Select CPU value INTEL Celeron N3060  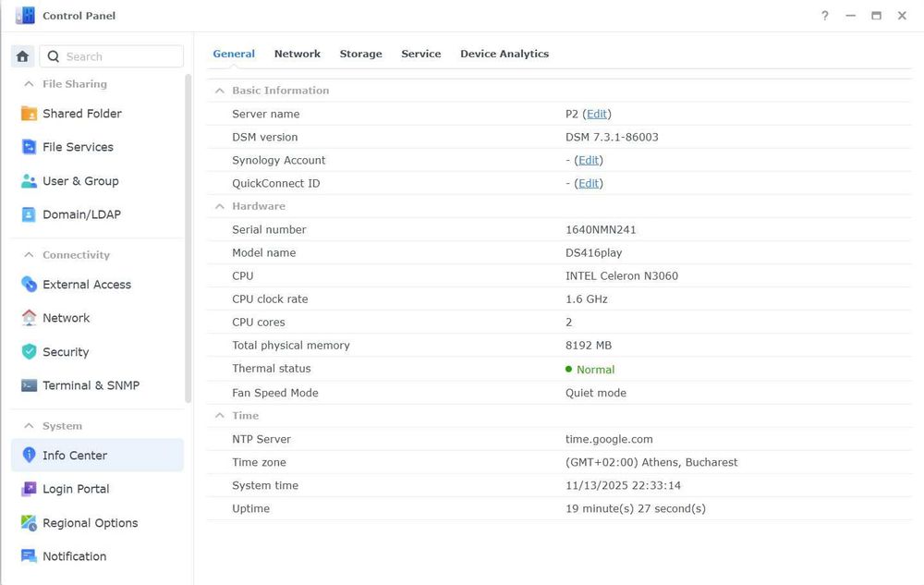pyautogui.click(x=622, y=275)
